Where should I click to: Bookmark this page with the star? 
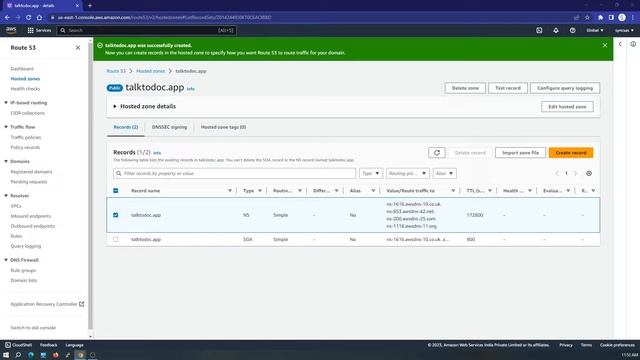tap(587, 18)
